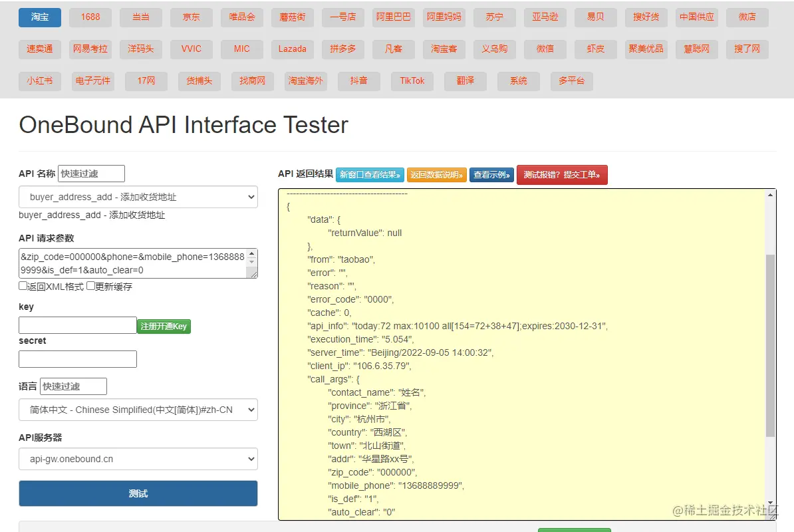Select the 聚美优品 tab
This screenshot has width=794, height=532.
pos(646,49)
